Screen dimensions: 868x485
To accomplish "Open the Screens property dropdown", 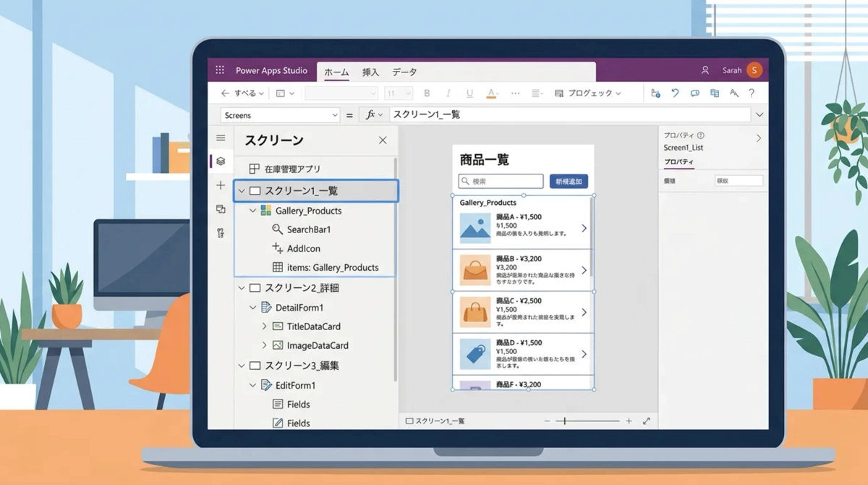I will click(280, 115).
